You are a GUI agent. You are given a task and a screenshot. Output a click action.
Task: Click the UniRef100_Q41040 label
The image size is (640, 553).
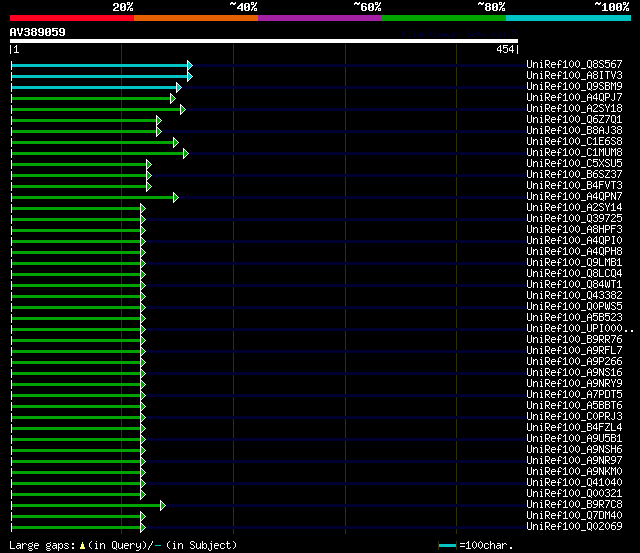click(x=574, y=483)
